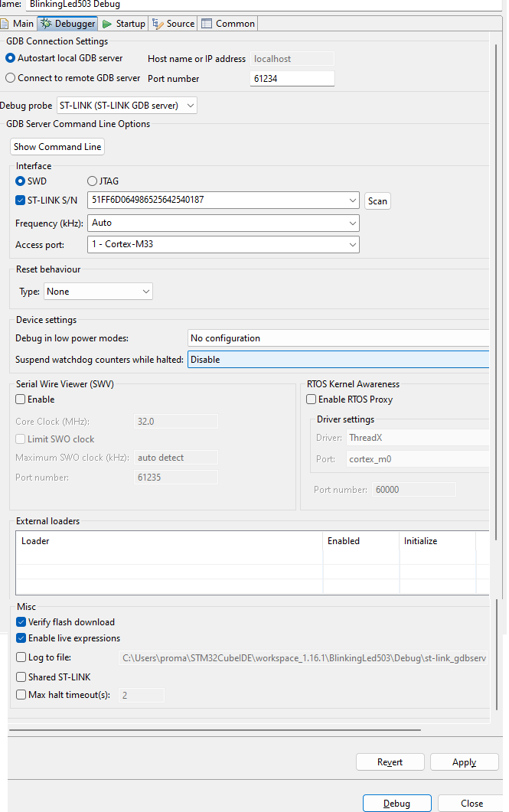Click the Common tab icon
The image size is (509, 812).
207,24
